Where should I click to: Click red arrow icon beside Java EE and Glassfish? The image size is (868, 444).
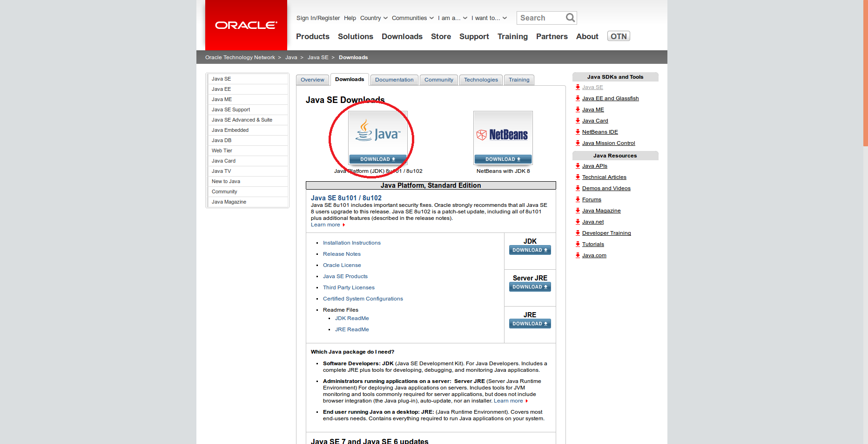(578, 98)
